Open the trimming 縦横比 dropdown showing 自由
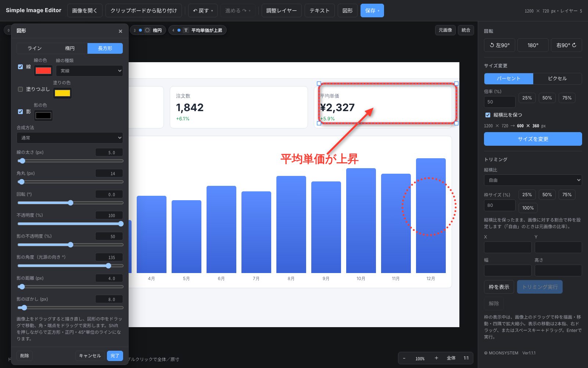588x368 pixels. [533, 180]
